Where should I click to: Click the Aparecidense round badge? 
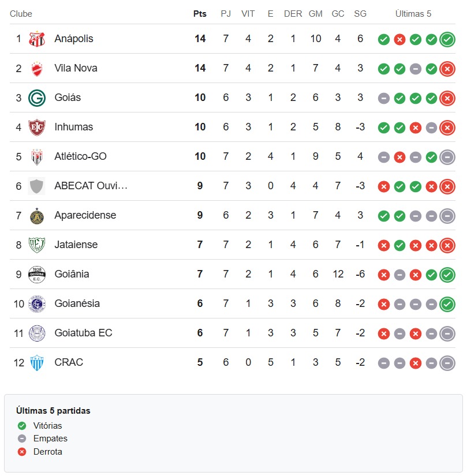pos(37,216)
